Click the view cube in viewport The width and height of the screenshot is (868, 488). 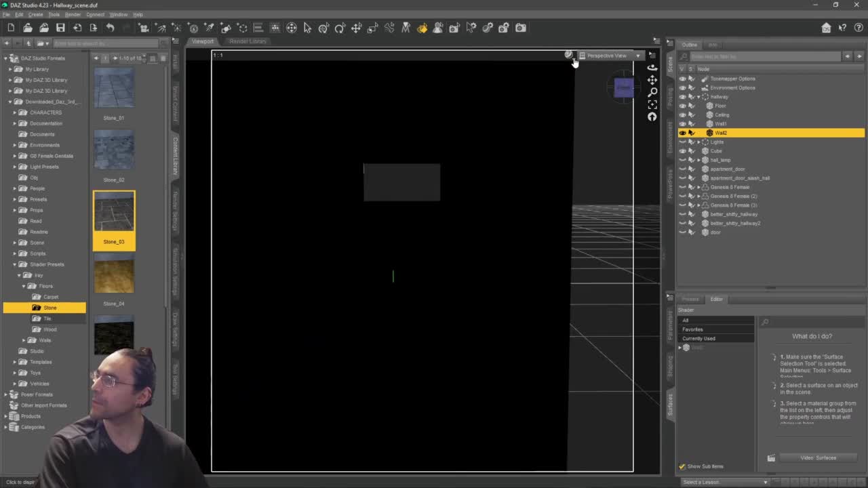coord(624,88)
